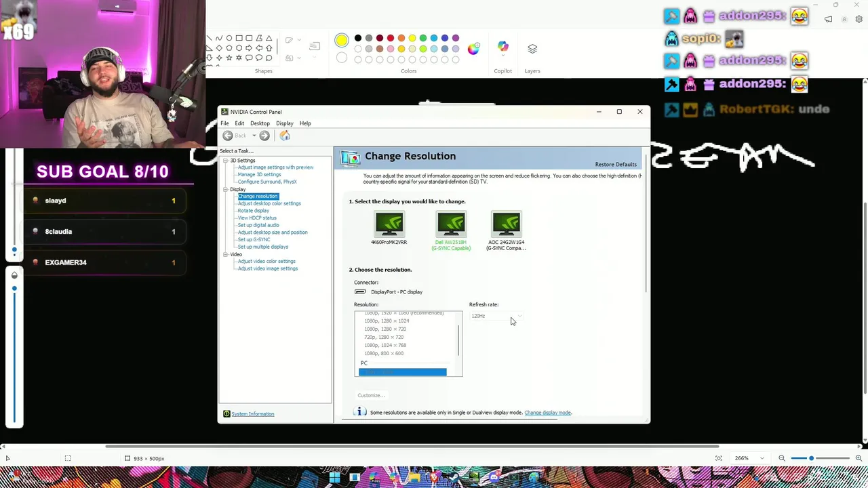The width and height of the screenshot is (868, 488).
Task: Click the Forward arrow in NVIDIA toolbar
Action: 264,136
